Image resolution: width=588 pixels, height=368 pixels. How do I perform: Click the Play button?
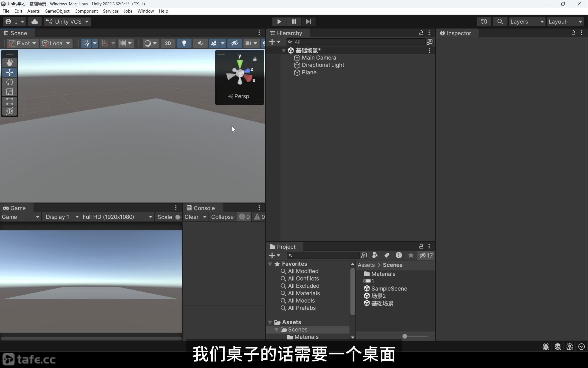pyautogui.click(x=279, y=22)
